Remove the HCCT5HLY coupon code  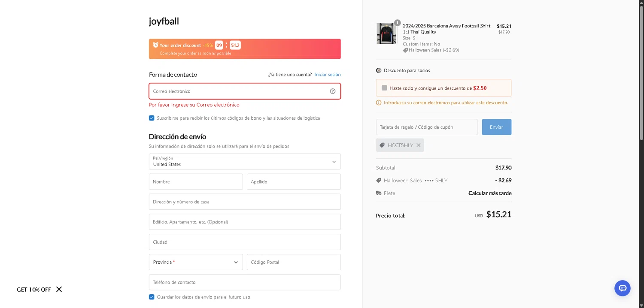coord(419,145)
